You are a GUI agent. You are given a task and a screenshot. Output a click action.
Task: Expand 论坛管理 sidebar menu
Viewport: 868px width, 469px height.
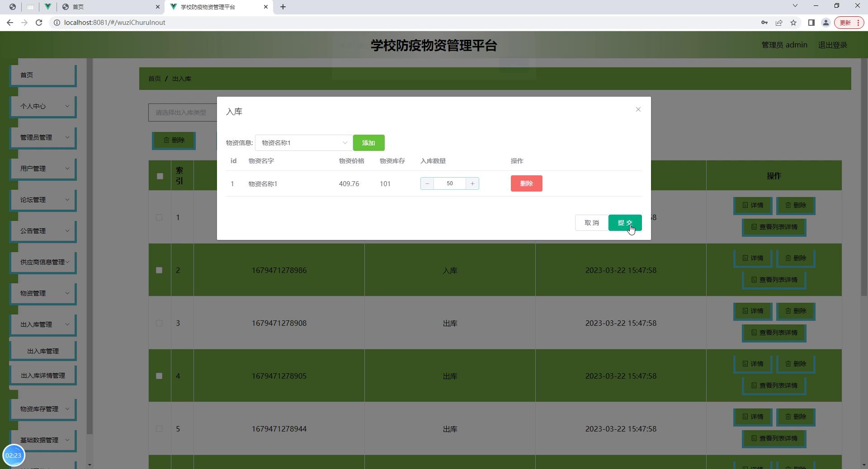click(43, 200)
